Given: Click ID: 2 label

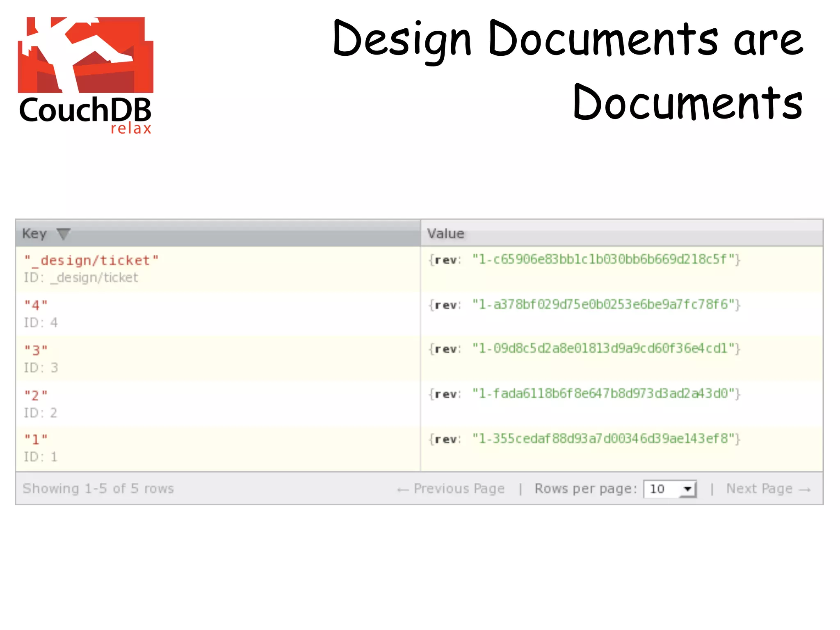Looking at the screenshot, I should (41, 413).
